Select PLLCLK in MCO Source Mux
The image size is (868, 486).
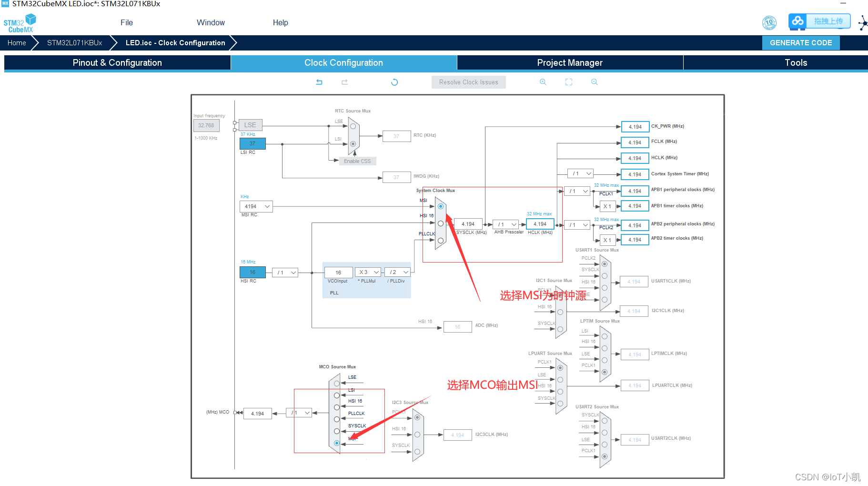(x=337, y=419)
